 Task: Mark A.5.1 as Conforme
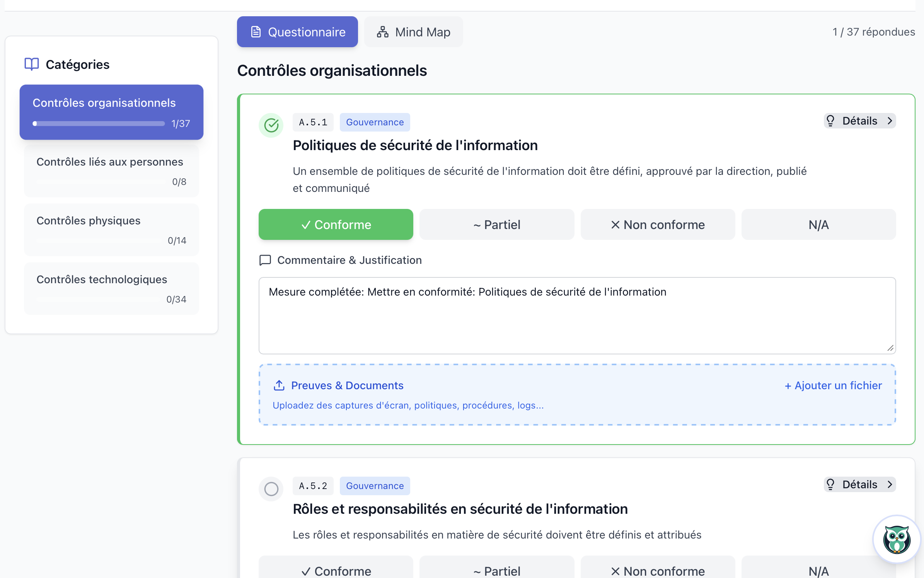(336, 224)
